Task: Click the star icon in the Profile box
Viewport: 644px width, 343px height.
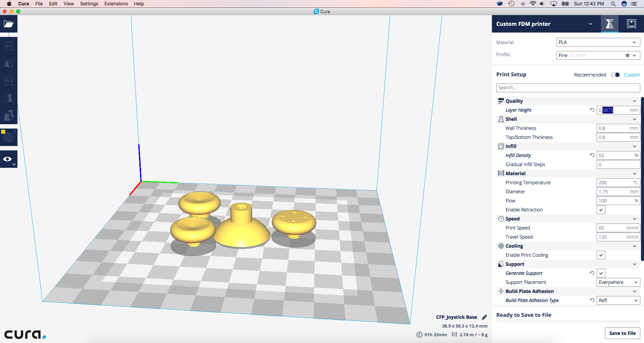Action: (x=627, y=55)
